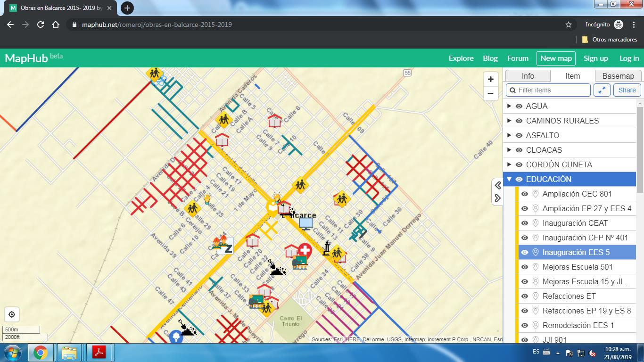This screenshot has height=362, width=644.
Task: Open the Blog link in navigation
Action: 490,58
